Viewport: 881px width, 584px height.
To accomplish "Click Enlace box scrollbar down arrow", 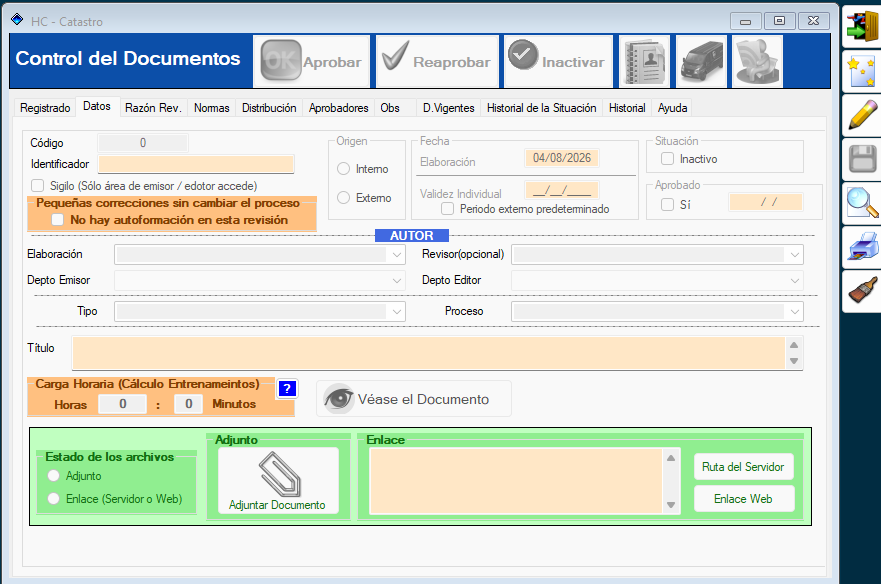I will click(x=671, y=505).
